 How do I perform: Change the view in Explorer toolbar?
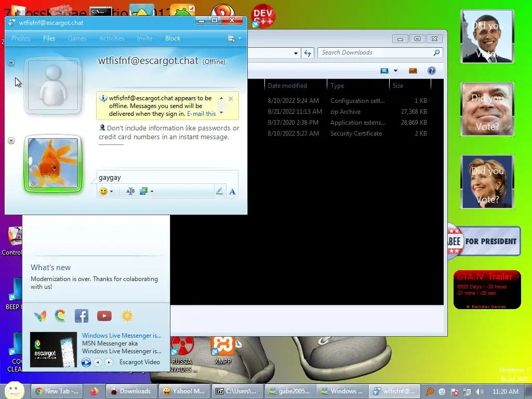coord(384,71)
